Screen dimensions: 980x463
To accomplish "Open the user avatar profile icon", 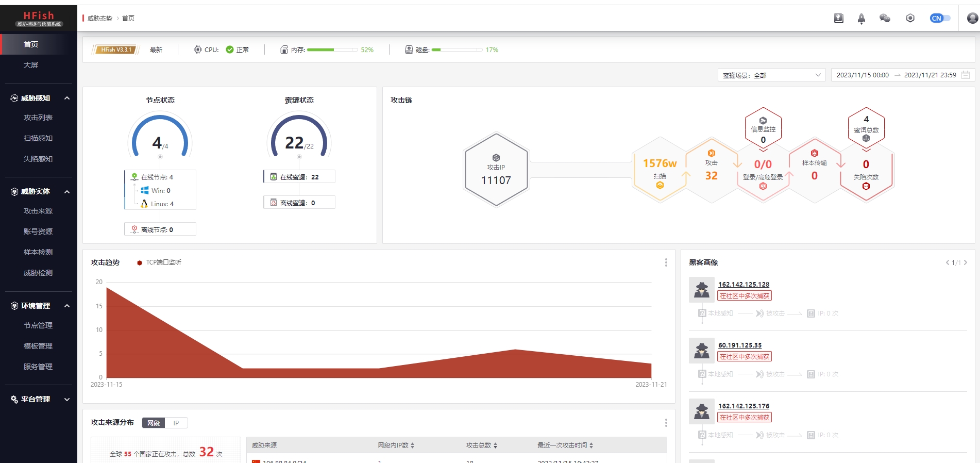I will (x=972, y=19).
